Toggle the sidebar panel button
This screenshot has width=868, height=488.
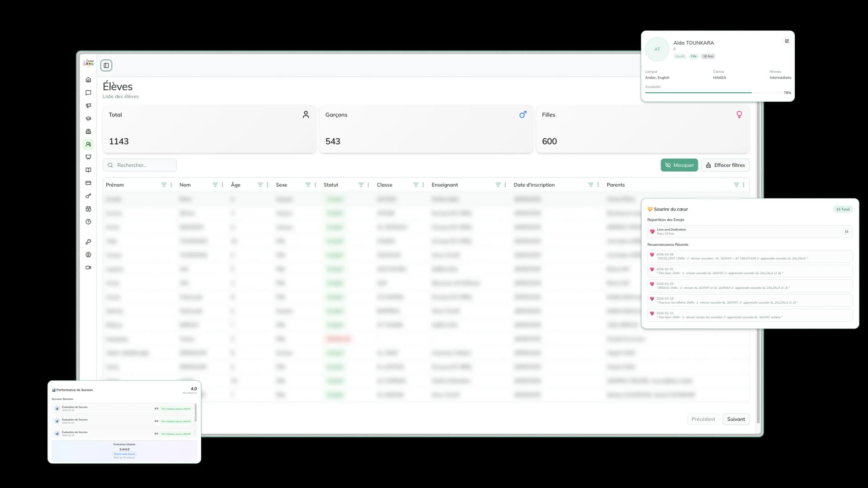[106, 66]
